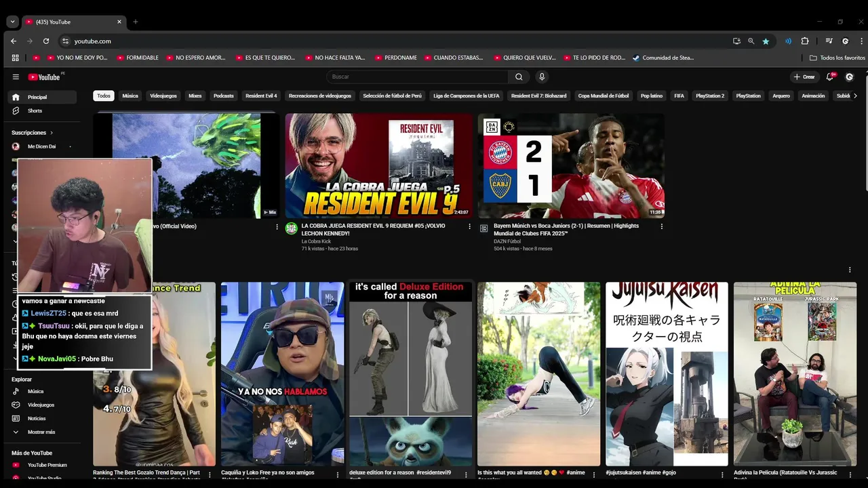Open a new browser tab
The width and height of the screenshot is (868, 488).
click(135, 22)
